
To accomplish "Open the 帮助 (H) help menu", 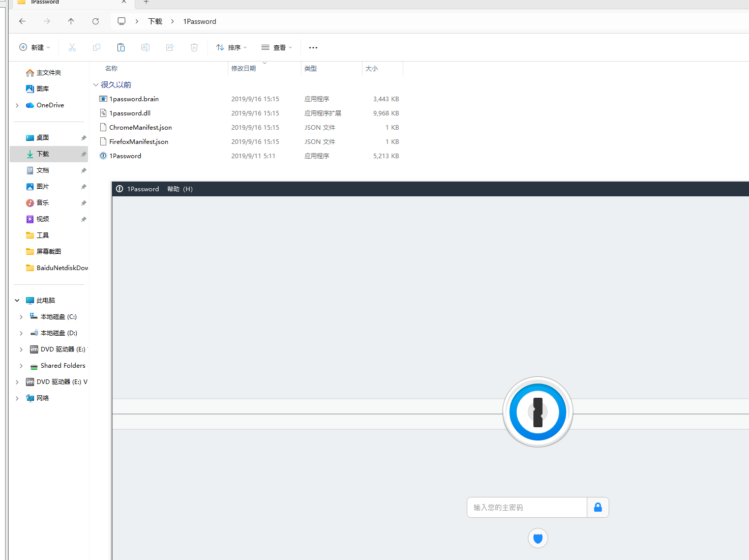I will tap(180, 189).
